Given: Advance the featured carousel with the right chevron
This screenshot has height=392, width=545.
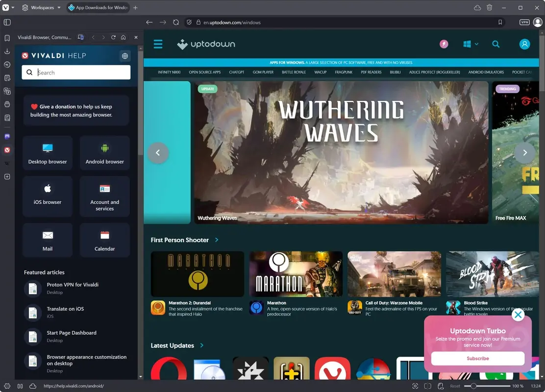Looking at the screenshot, I should click(524, 152).
